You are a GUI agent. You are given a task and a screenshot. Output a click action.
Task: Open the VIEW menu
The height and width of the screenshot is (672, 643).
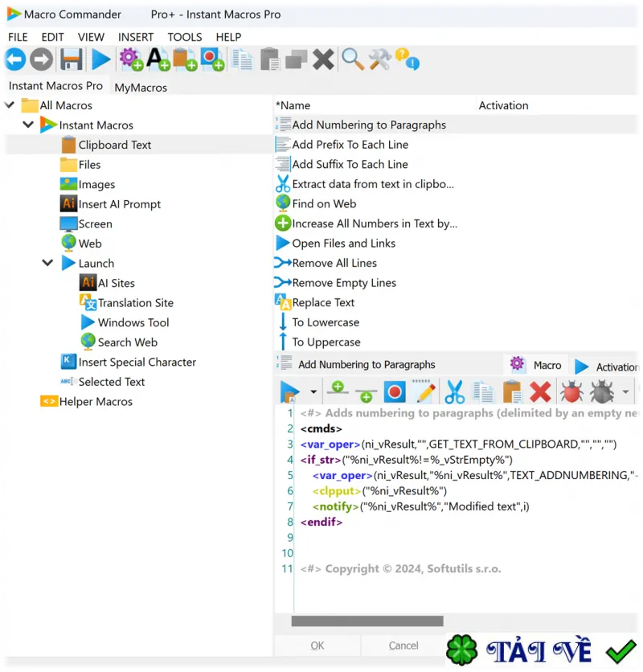click(91, 37)
